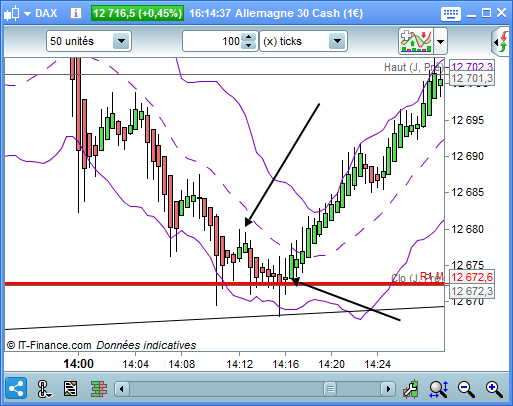Click the 14:00 time axis label
The height and width of the screenshot is (406, 513).
pos(79,363)
